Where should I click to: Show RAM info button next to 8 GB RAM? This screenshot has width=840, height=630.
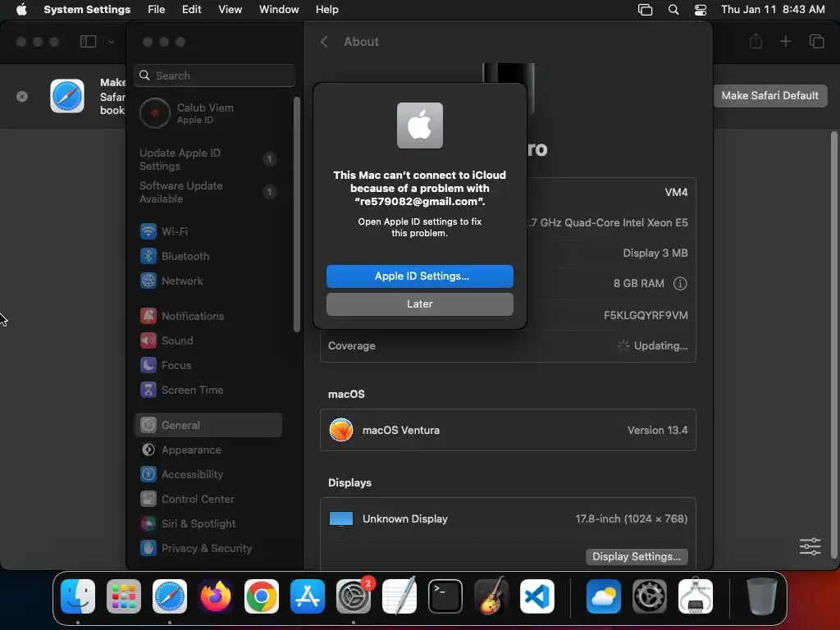coord(680,283)
